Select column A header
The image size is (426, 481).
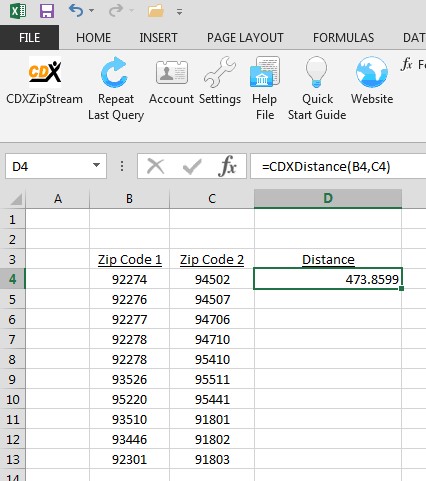click(58, 199)
